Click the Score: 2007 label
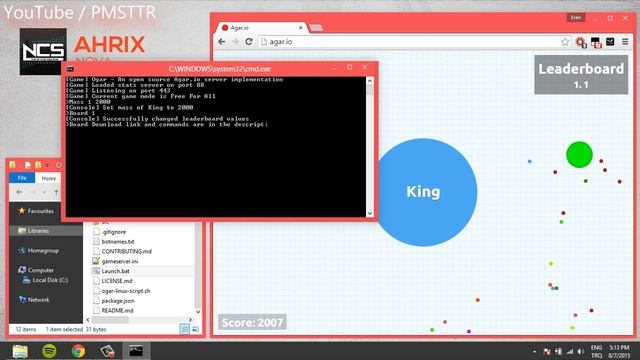 point(252,322)
